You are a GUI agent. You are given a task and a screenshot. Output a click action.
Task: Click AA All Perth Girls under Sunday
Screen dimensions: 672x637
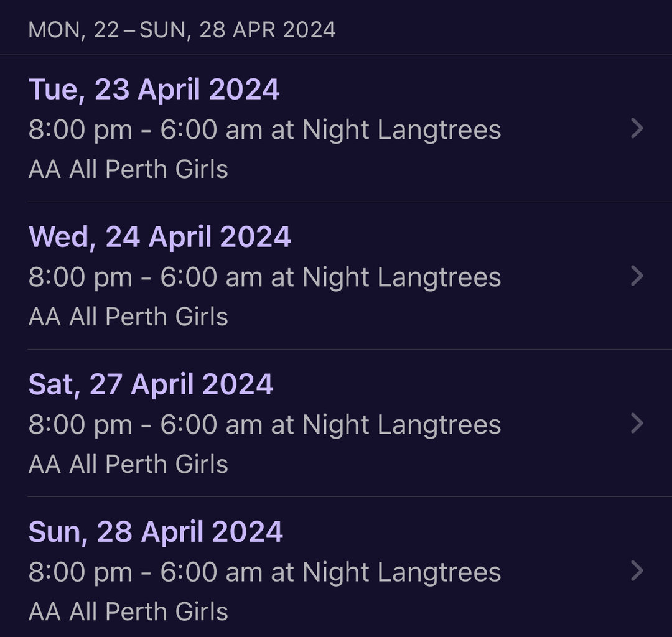click(128, 611)
